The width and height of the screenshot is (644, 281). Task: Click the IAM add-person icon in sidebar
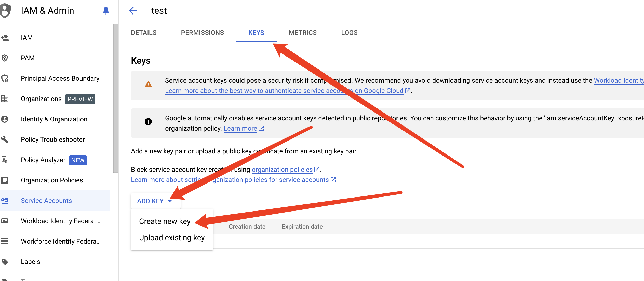pyautogui.click(x=5, y=38)
